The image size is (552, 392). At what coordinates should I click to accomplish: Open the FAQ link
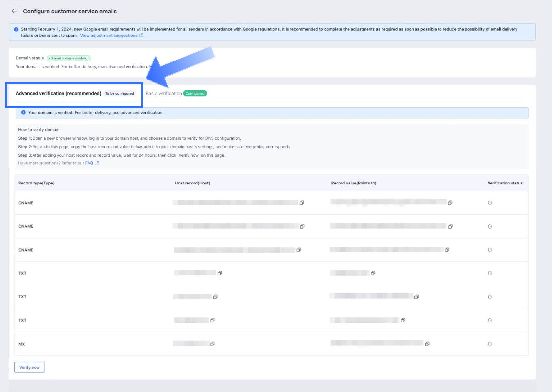(89, 163)
